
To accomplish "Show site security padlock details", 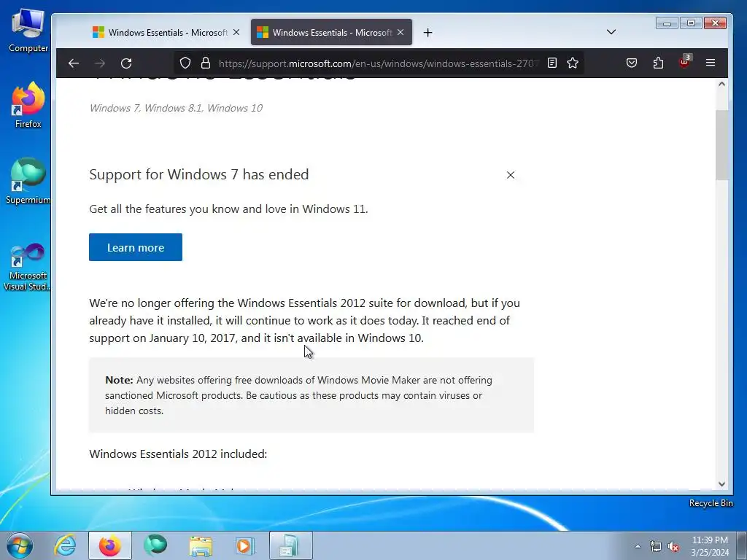I will click(205, 63).
